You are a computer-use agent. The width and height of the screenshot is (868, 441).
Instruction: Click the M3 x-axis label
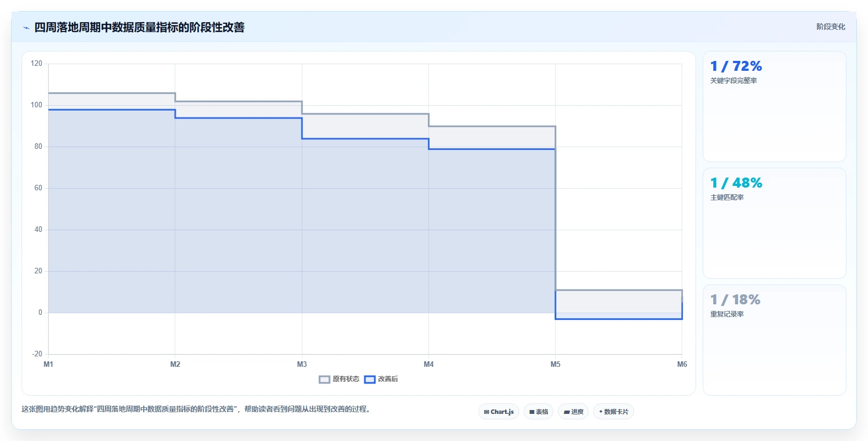[x=302, y=364]
